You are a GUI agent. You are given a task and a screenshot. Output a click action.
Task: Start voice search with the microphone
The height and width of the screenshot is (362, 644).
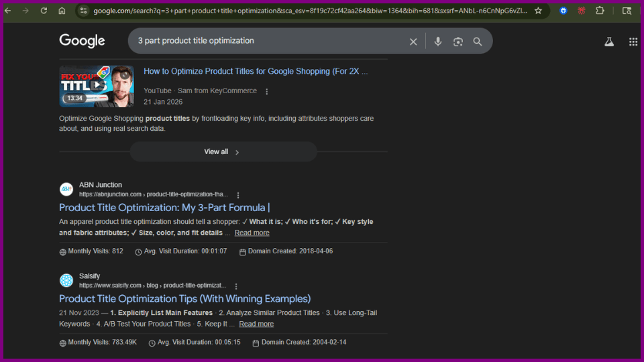tap(438, 42)
